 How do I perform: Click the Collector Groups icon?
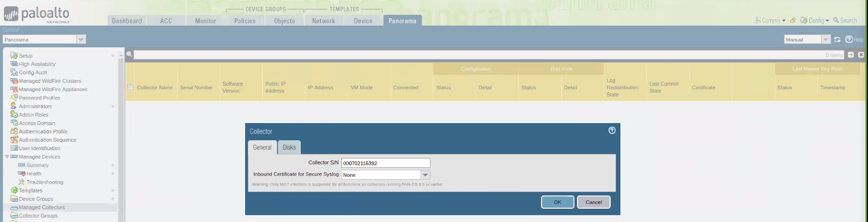click(14, 216)
